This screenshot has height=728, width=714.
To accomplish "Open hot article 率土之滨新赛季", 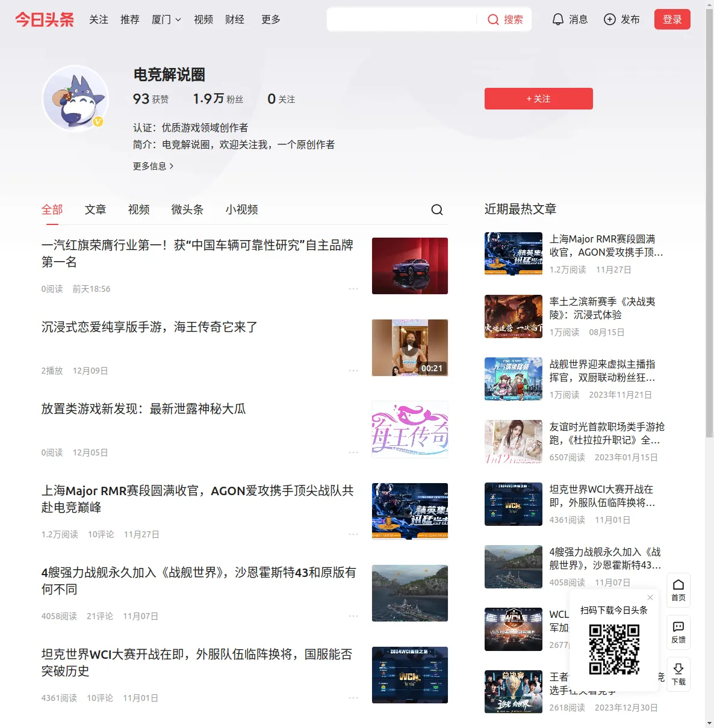I will coord(602,308).
